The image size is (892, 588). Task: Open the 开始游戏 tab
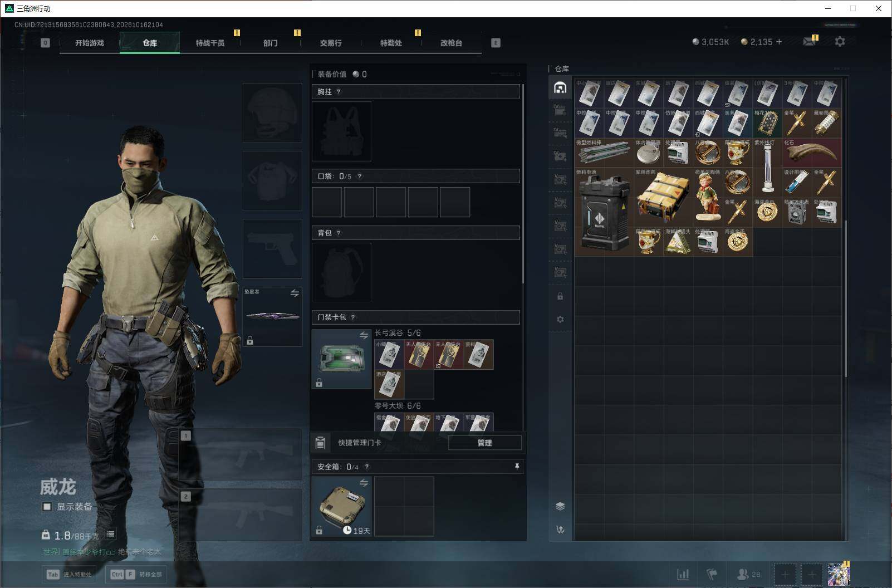pyautogui.click(x=90, y=43)
